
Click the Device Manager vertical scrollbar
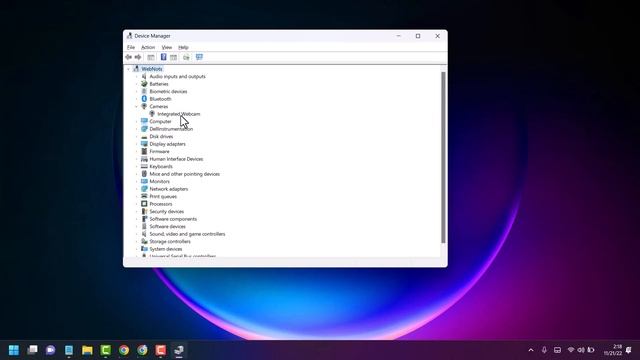tap(443, 158)
